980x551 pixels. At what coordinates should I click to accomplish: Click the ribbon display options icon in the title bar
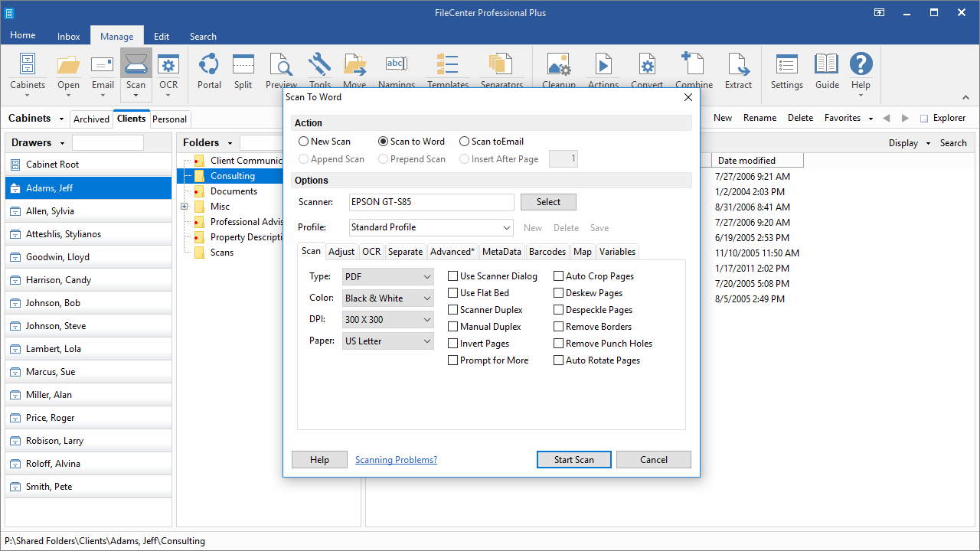pyautogui.click(x=880, y=13)
